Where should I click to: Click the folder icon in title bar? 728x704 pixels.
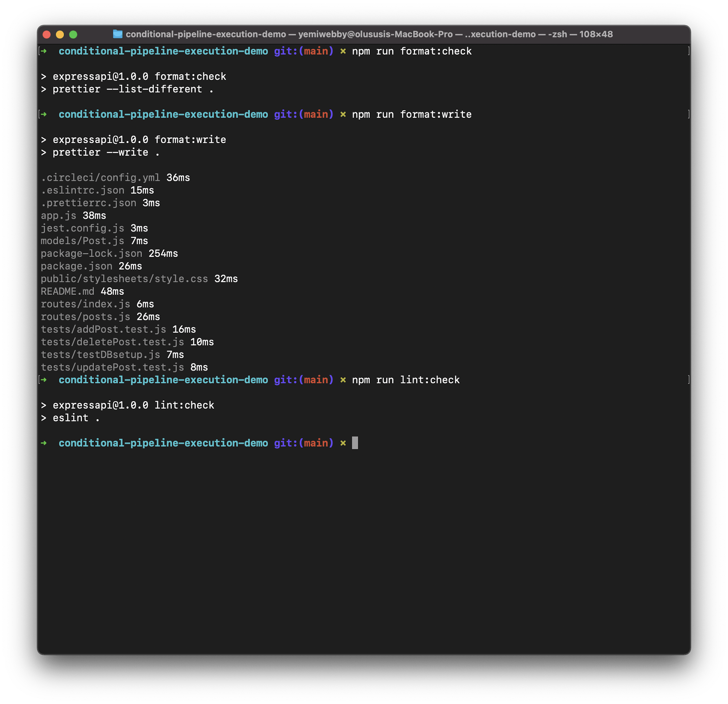(x=118, y=34)
